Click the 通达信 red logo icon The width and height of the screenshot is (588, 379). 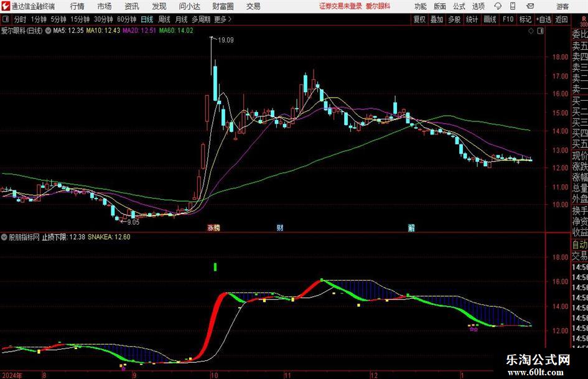[x=6, y=6]
